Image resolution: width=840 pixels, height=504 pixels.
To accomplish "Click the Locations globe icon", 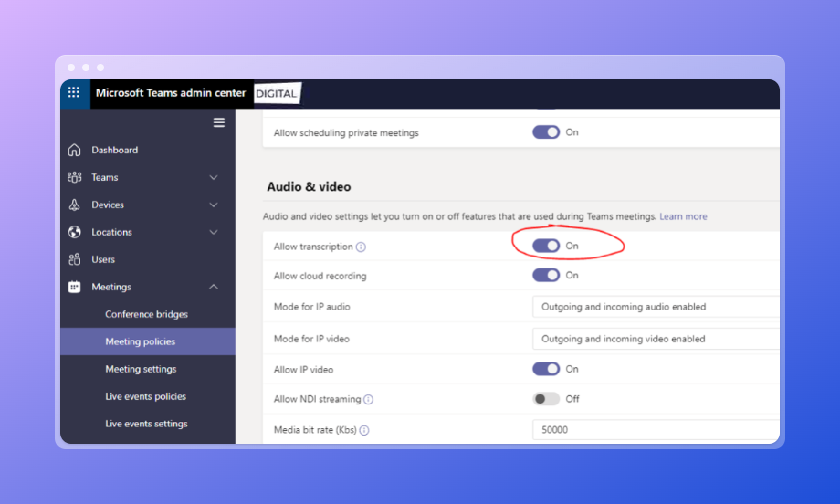I will click(x=75, y=232).
